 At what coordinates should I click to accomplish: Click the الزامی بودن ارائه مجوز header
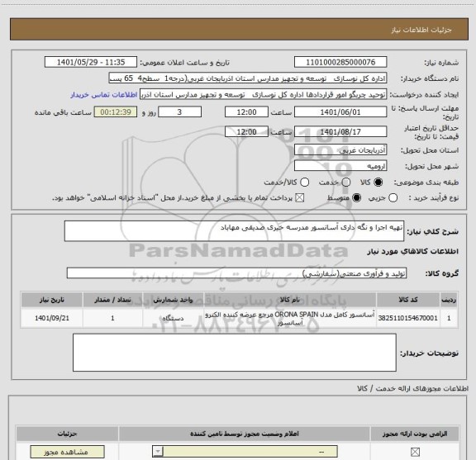click(415, 434)
